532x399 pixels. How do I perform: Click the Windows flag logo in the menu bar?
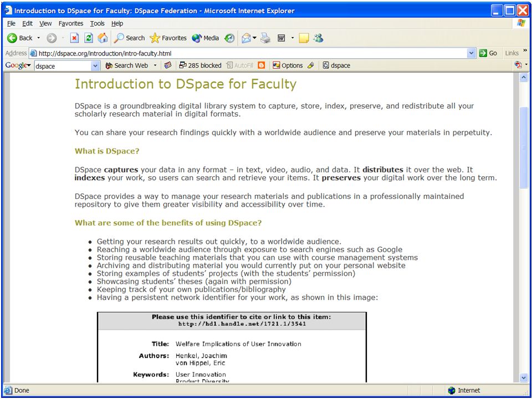tap(521, 23)
